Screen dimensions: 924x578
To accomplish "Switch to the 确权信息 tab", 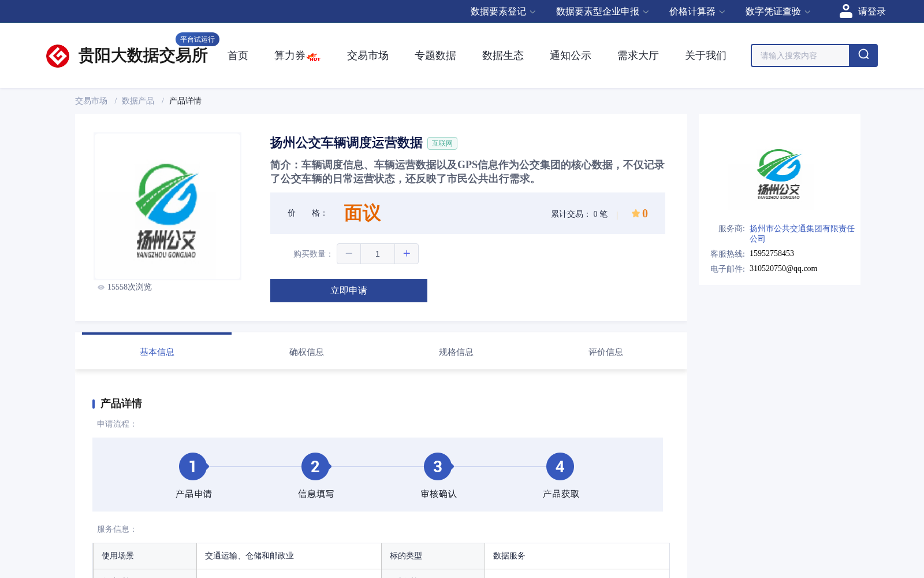I will click(307, 352).
